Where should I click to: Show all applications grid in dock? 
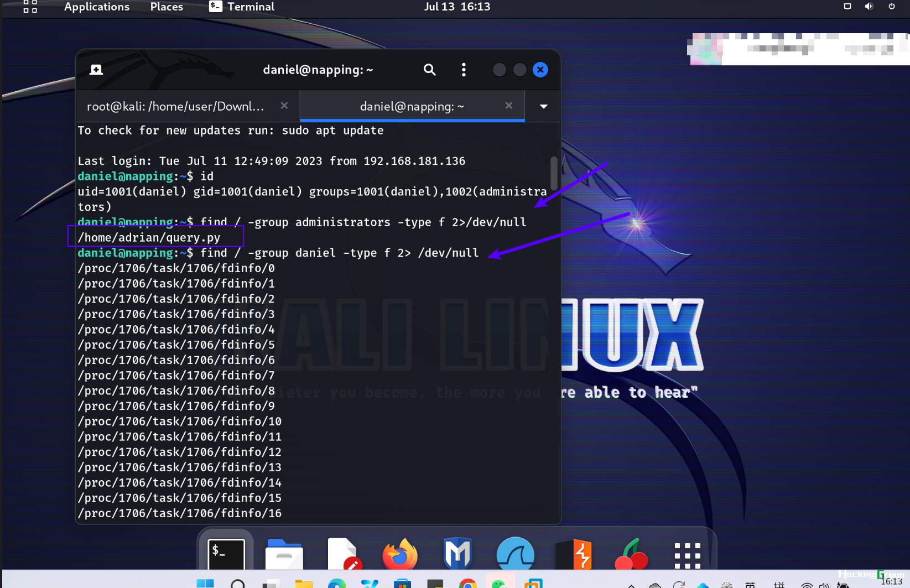pos(687,555)
